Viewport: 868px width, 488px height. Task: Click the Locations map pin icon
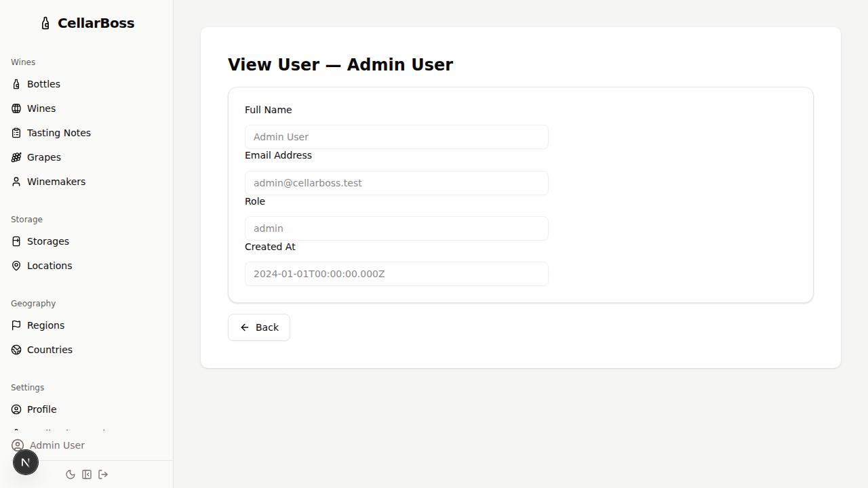[x=16, y=265]
